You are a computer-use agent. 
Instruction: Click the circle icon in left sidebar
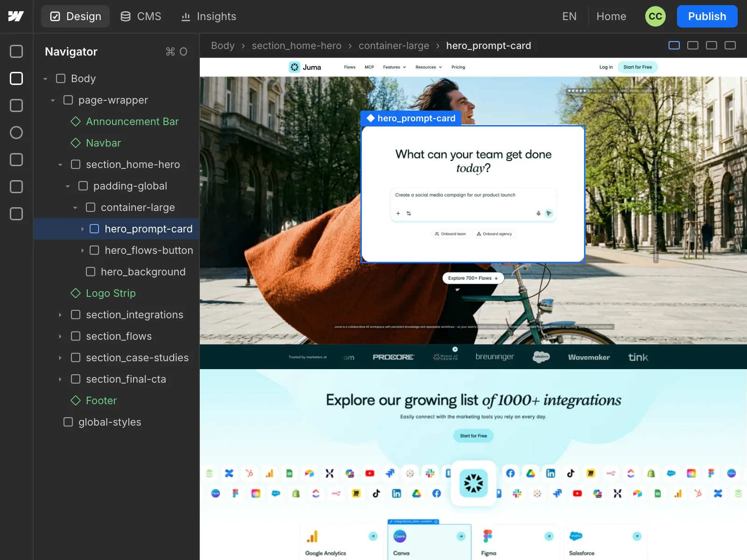click(x=16, y=133)
